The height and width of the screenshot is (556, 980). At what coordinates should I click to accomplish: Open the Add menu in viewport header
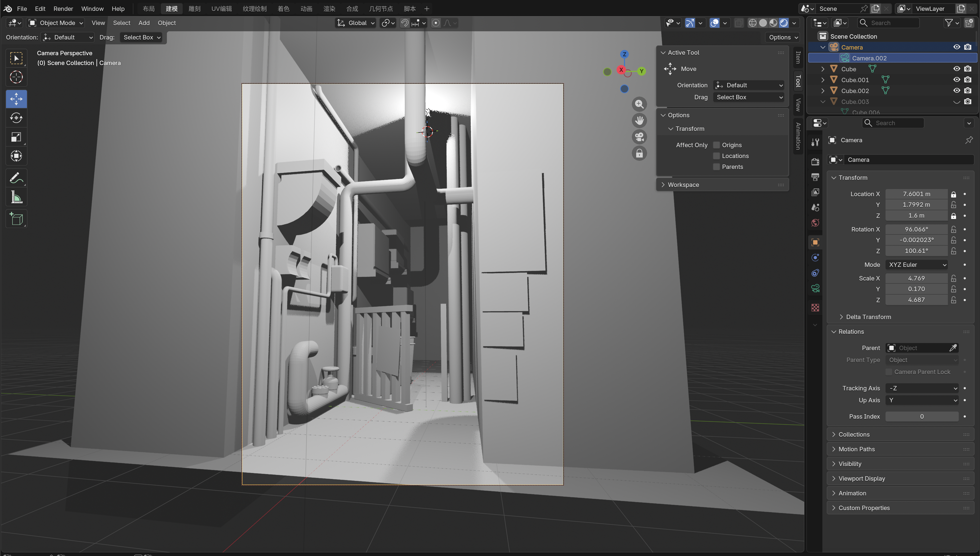[144, 23]
